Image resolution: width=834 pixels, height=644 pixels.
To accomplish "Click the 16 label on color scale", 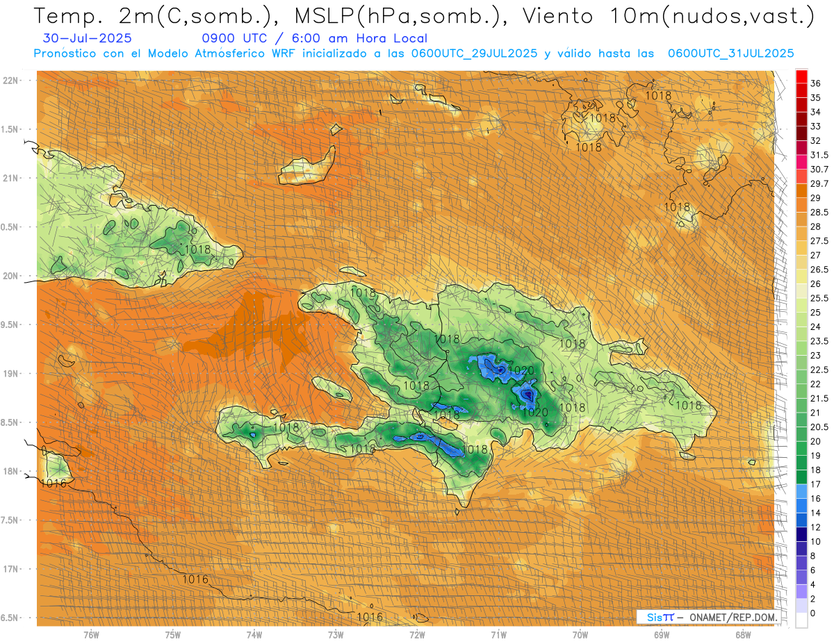I will 816,498.
